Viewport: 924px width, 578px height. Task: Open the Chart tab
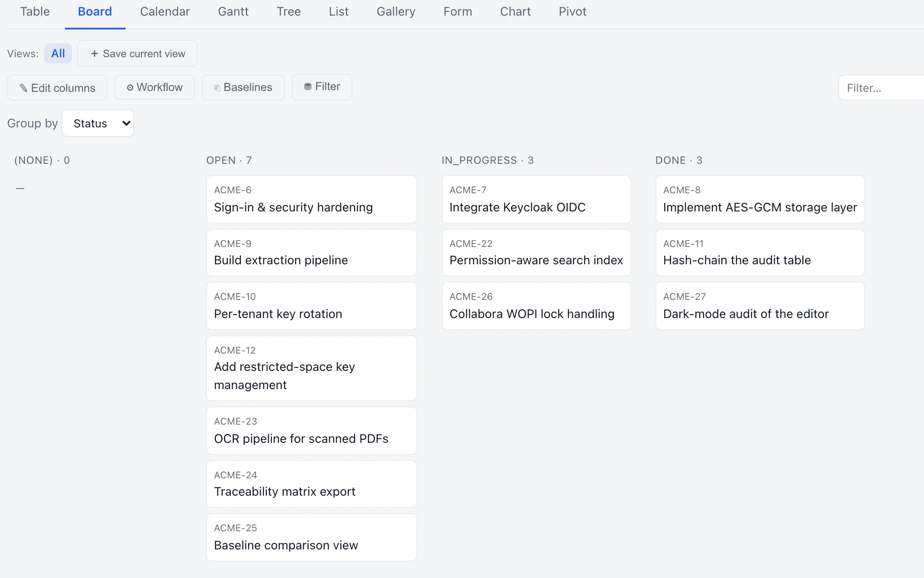[x=515, y=12]
